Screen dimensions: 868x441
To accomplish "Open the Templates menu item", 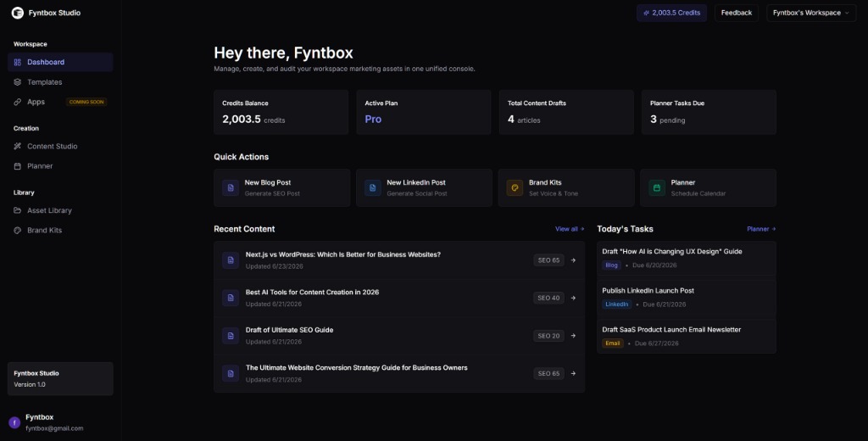I will [60, 82].
